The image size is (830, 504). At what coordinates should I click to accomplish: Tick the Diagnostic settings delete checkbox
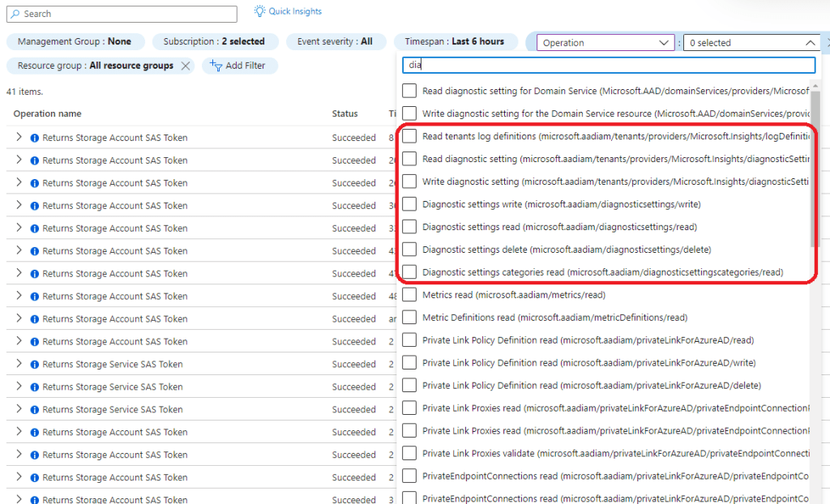409,250
